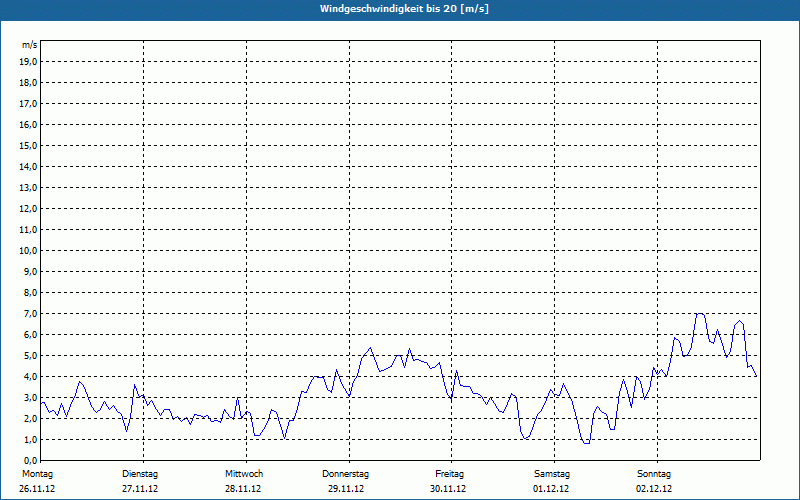Click the 18,0 y-axis label
Image resolution: width=800 pixels, height=500 pixels.
coord(28,83)
